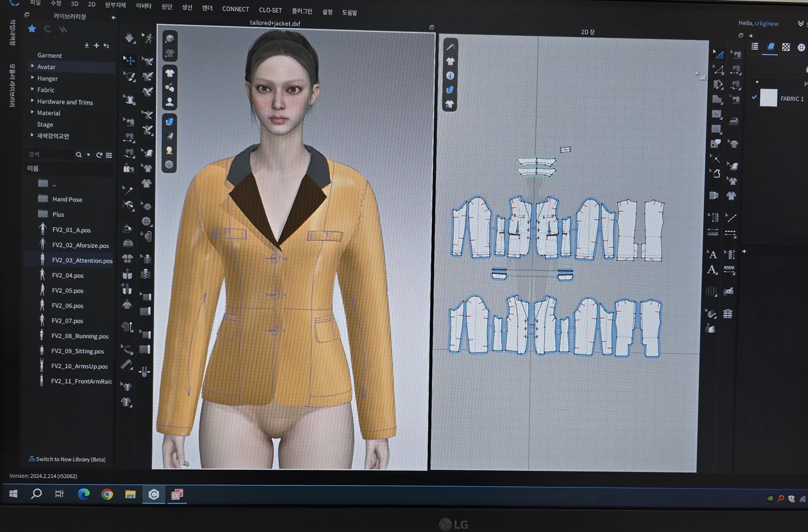Toggle the FABRIC 1 checkmark
The height and width of the screenshot is (532, 808).
(755, 97)
